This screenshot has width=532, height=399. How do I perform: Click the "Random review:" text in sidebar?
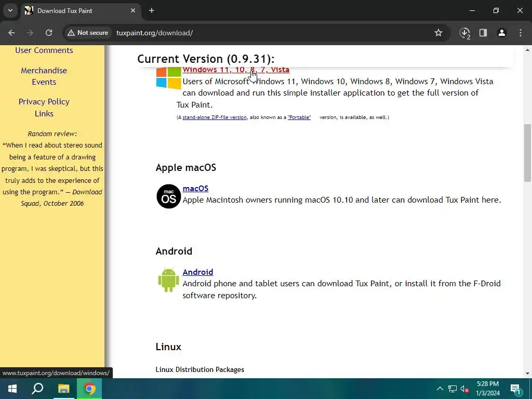pyautogui.click(x=52, y=134)
